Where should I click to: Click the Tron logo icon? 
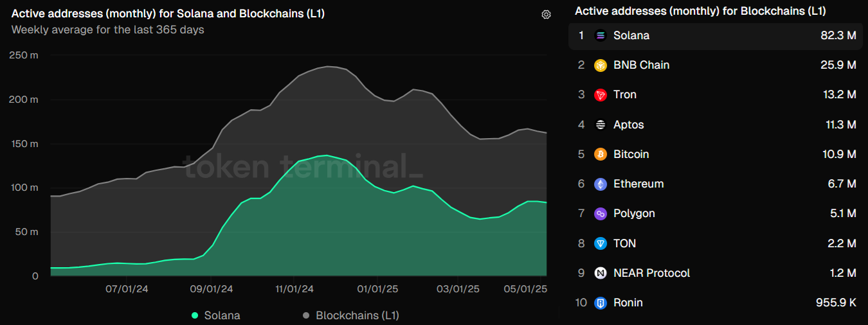(601, 95)
